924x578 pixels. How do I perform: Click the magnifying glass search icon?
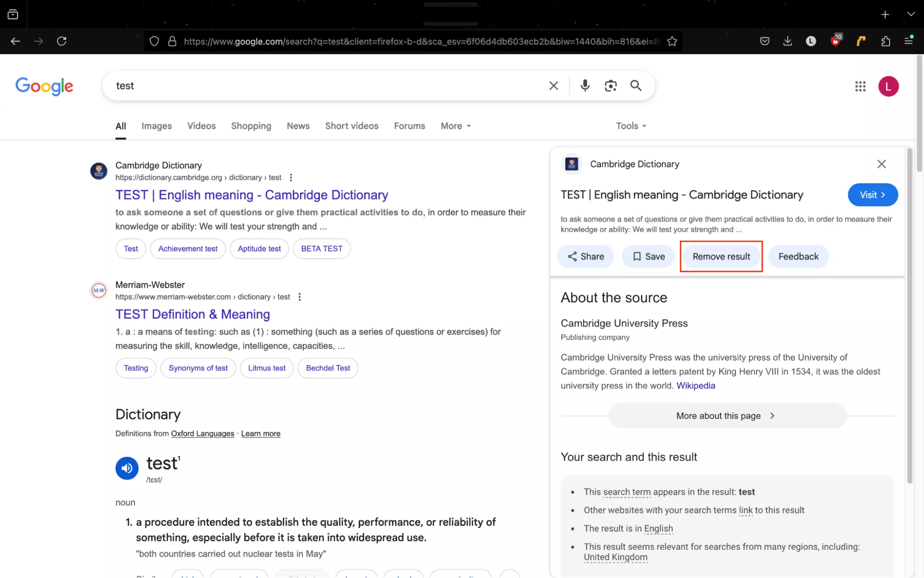coord(636,86)
